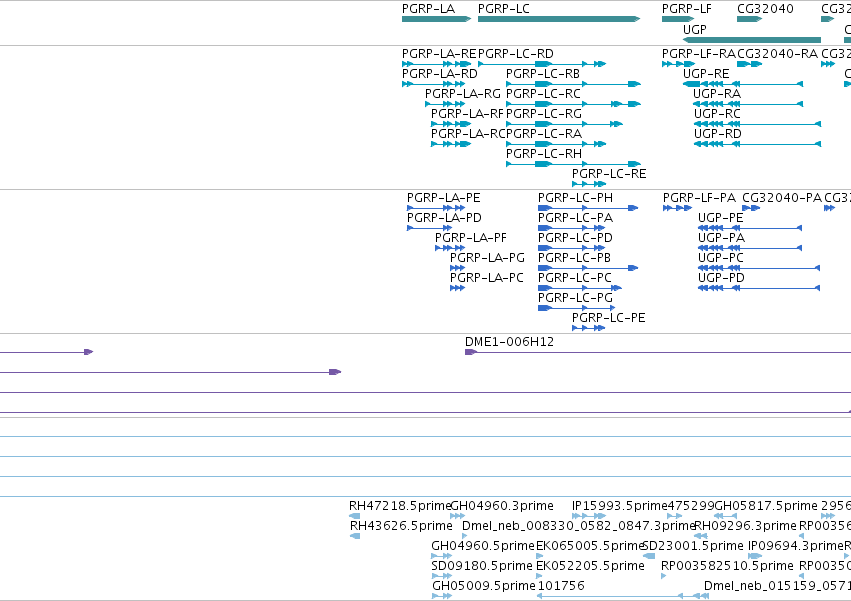Screen dimensions: 851x601
Task: Click protein UGP-PA
Action: (x=721, y=238)
